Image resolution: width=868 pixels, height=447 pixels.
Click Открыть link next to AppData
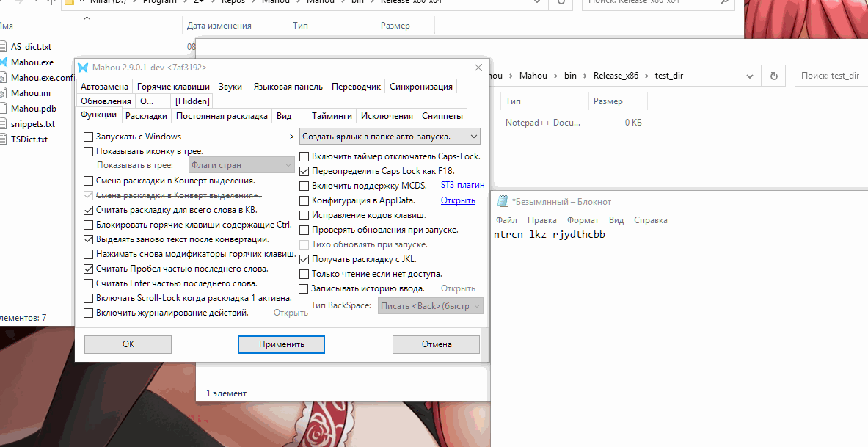458,200
